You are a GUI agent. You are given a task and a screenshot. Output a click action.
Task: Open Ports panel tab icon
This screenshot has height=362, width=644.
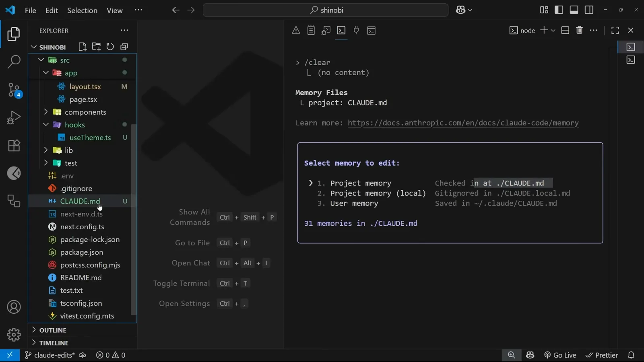pos(356,30)
